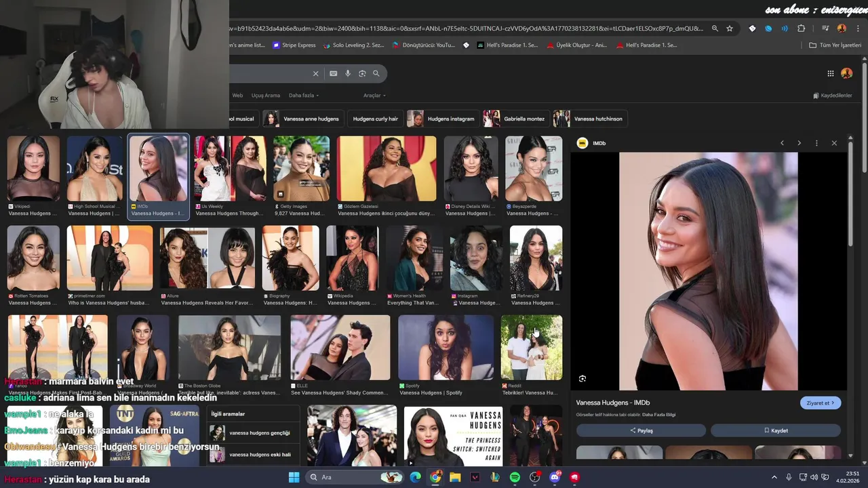Search related: vanessa hudgens eski hali

(x=252, y=455)
